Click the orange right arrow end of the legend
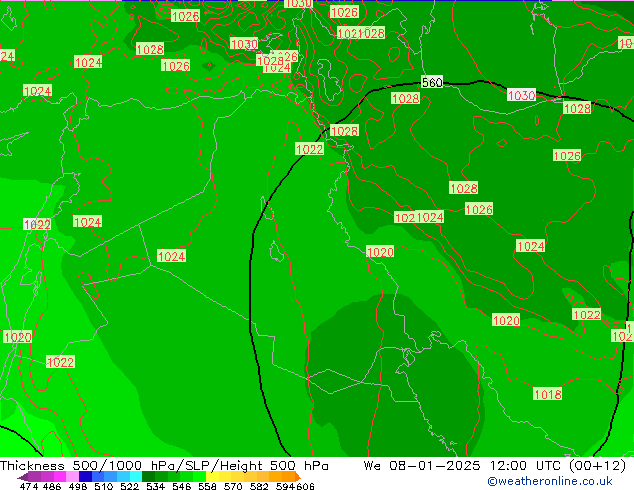 click(298, 477)
